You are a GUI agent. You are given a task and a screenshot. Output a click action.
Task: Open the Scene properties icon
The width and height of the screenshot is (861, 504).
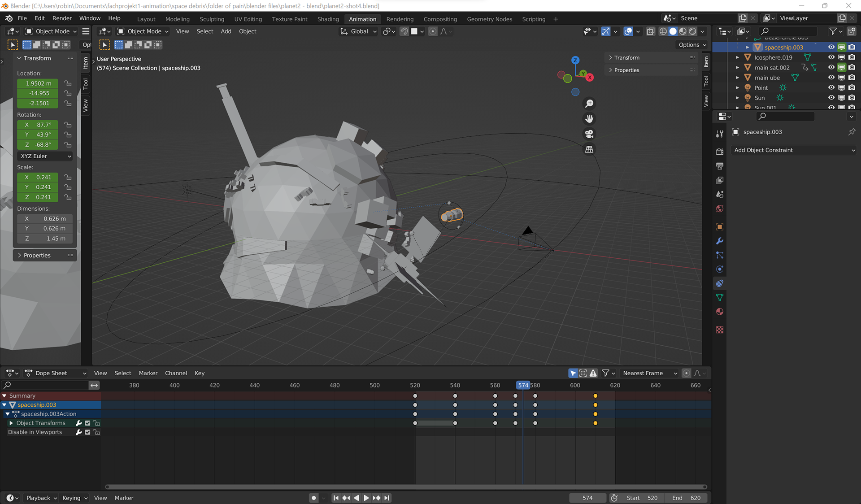[720, 195]
